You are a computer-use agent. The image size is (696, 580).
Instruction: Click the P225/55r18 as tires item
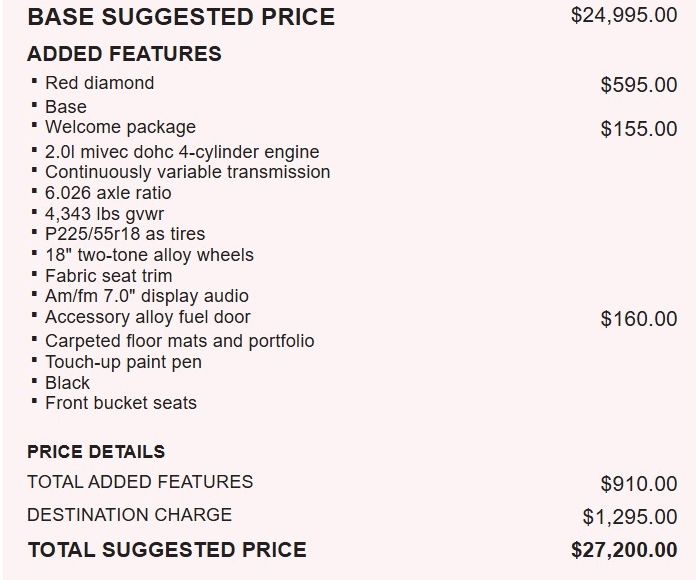125,234
